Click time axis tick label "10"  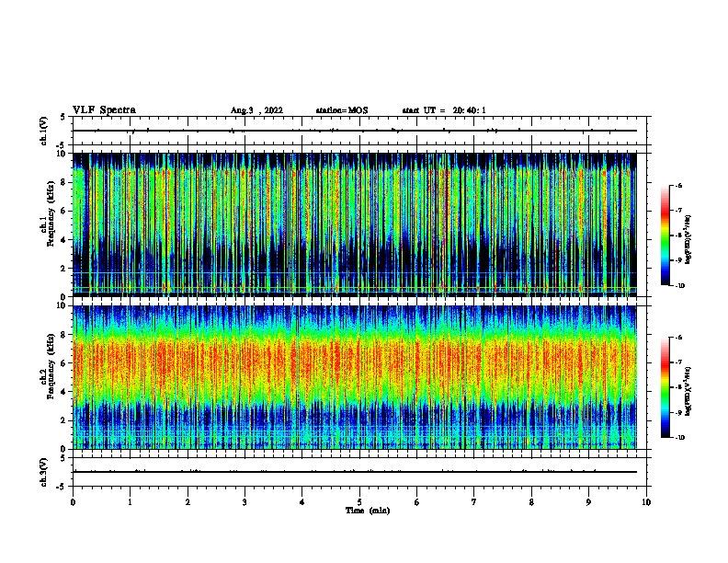tap(646, 502)
